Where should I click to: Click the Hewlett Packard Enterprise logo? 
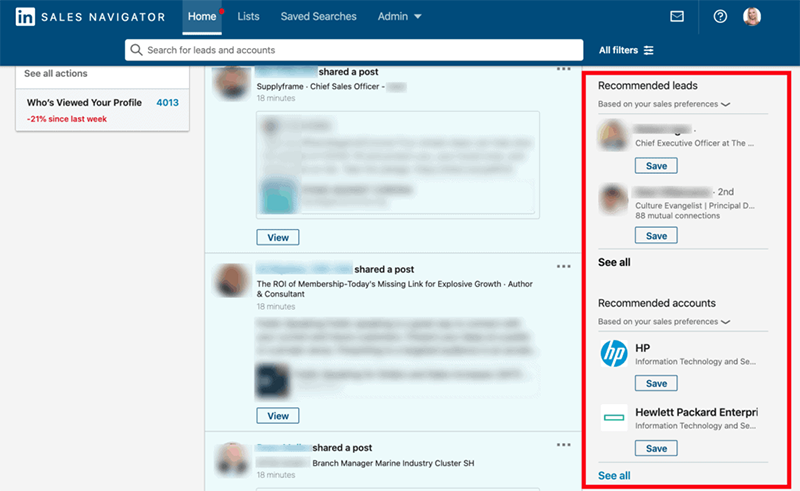[x=614, y=418]
